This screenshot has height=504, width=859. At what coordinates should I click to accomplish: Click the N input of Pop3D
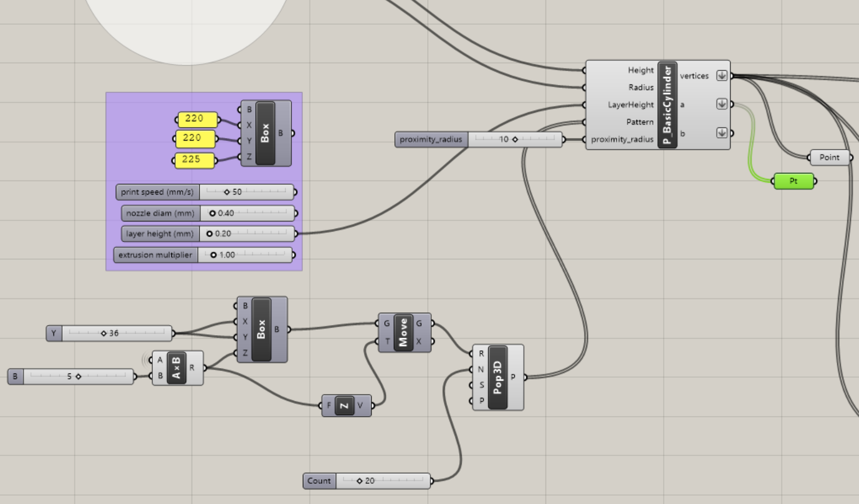click(x=481, y=370)
